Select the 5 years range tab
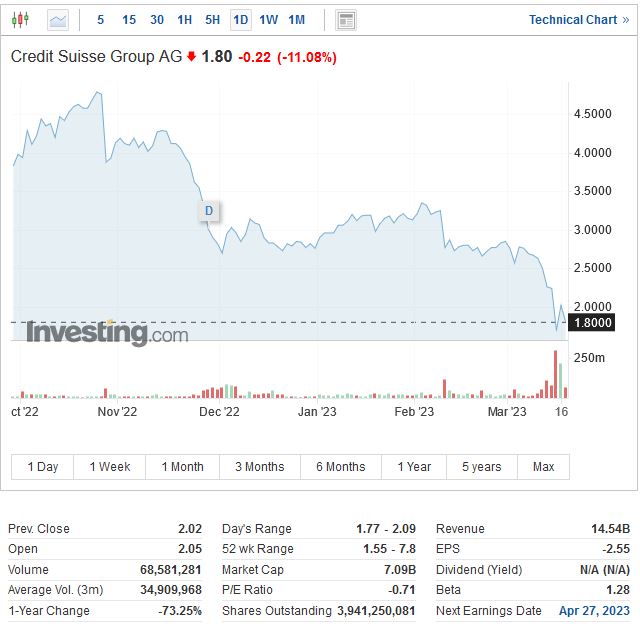This screenshot has width=640, height=642. (482, 467)
